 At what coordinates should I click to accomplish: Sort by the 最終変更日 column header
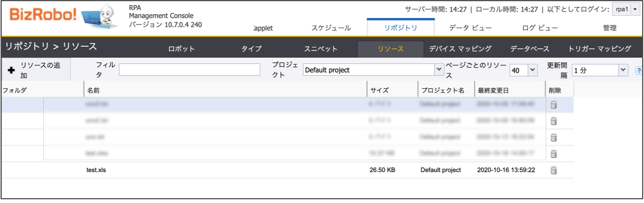[493, 90]
